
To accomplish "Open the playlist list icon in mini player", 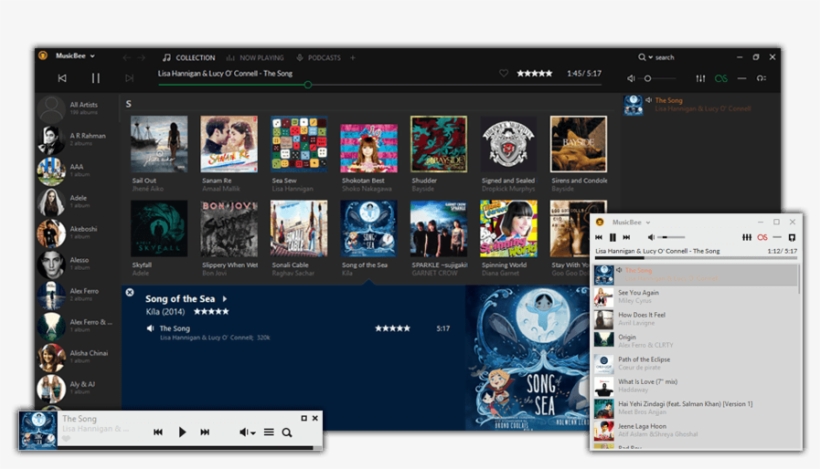I will (x=269, y=432).
